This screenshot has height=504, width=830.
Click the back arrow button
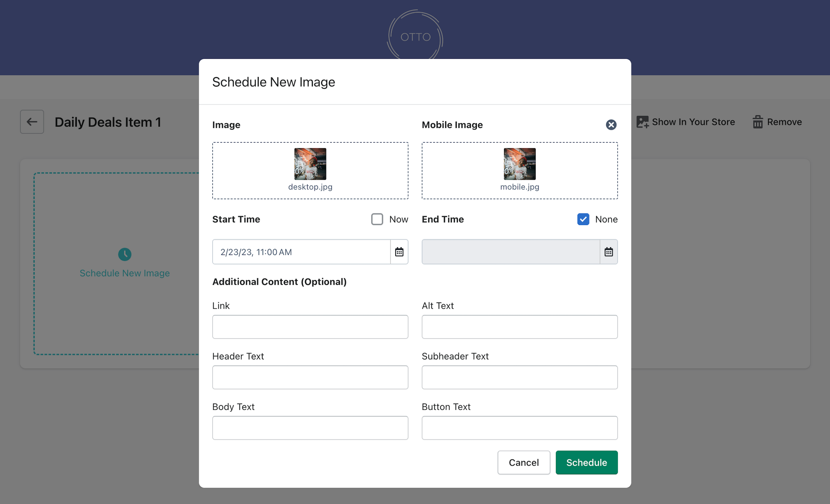(32, 122)
